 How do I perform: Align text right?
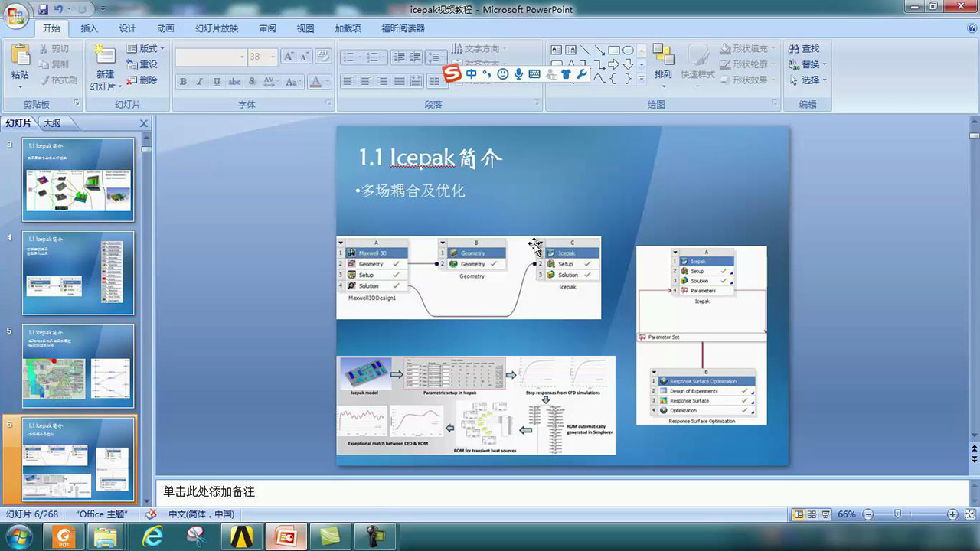click(x=382, y=81)
